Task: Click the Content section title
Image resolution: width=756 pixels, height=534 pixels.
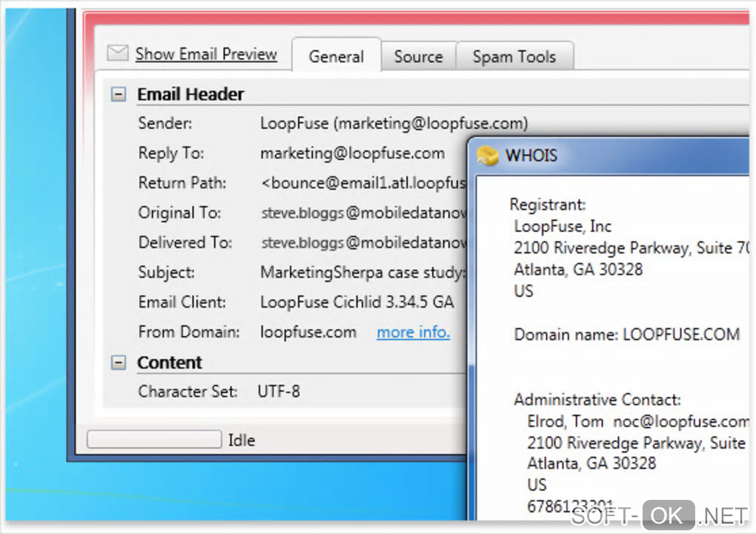Action: pos(169,363)
